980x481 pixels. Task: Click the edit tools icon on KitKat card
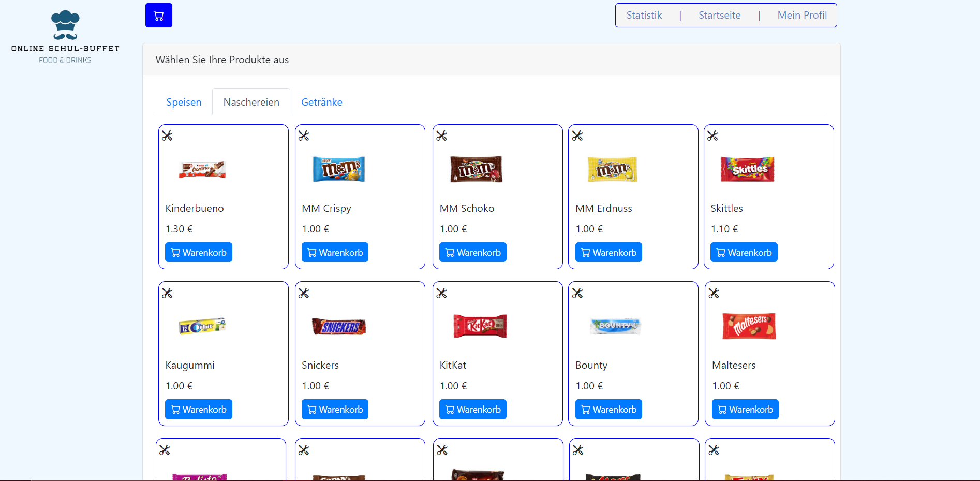click(441, 294)
